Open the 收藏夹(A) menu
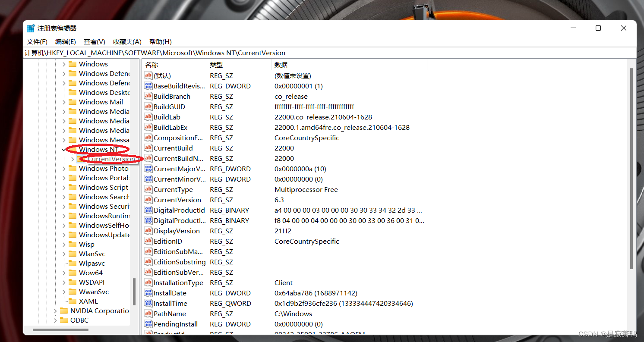Viewport: 644px width, 342px height. [x=127, y=42]
